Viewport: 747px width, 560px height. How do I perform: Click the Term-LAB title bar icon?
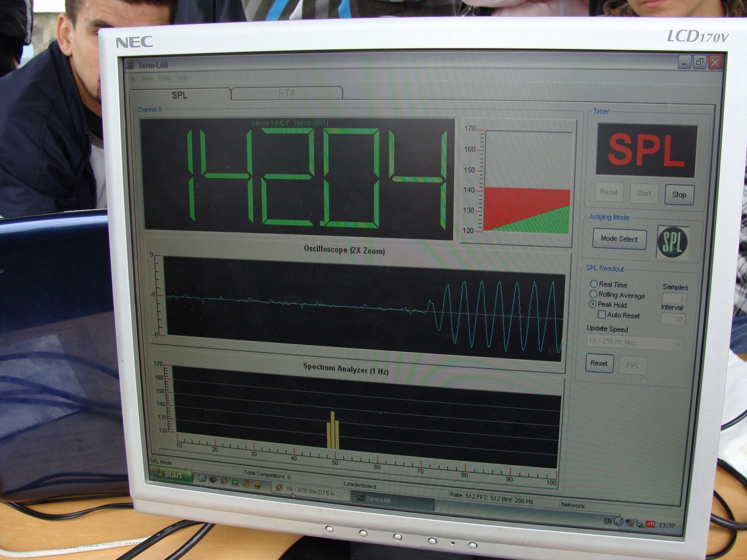(x=130, y=65)
